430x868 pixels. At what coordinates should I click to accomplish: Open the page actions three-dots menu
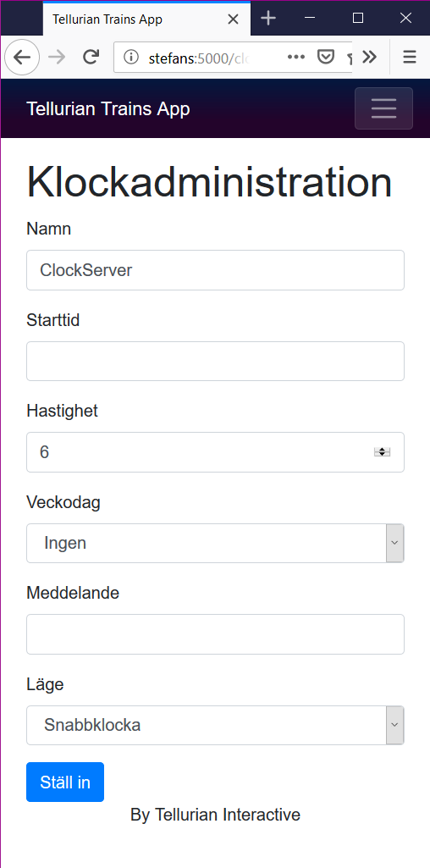click(296, 57)
